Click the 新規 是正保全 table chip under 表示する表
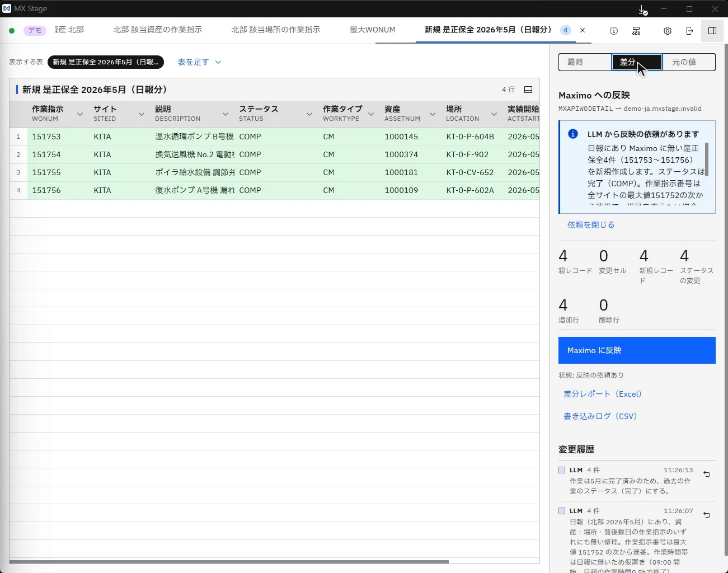Viewport: 728px width, 573px height. [106, 62]
